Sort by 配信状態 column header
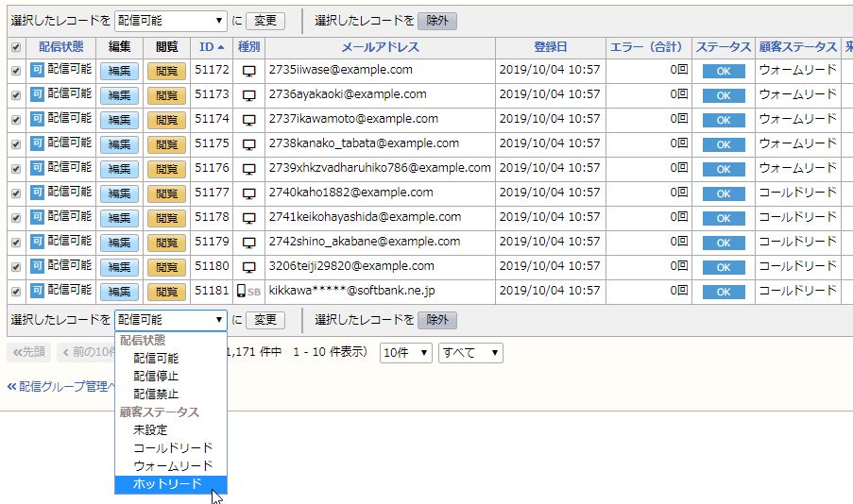This screenshot has height=504, width=853. click(x=60, y=47)
